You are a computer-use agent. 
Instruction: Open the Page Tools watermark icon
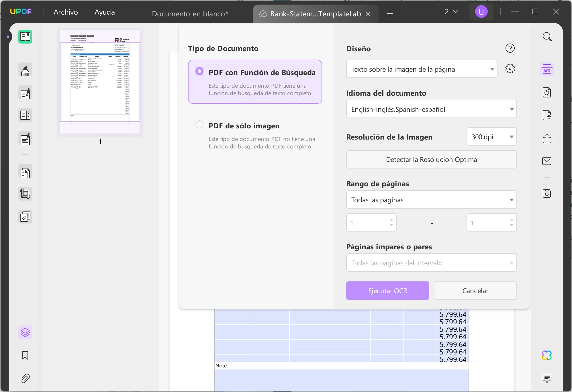point(25,217)
